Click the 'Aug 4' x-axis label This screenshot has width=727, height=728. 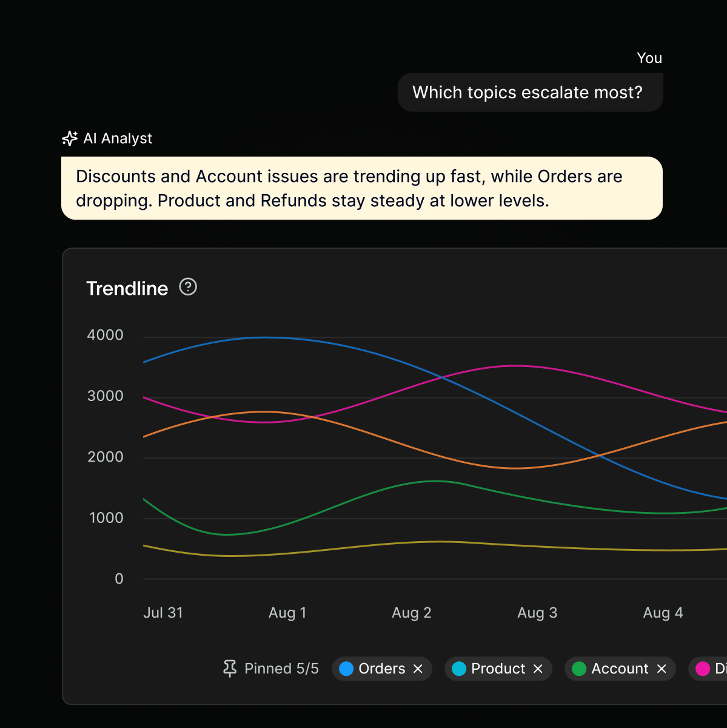tap(663, 613)
